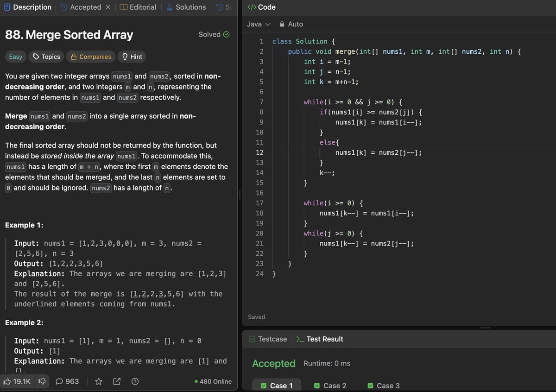Viewport: 556px width, 392px height.
Task: Open the Companies tag button
Action: (x=91, y=57)
